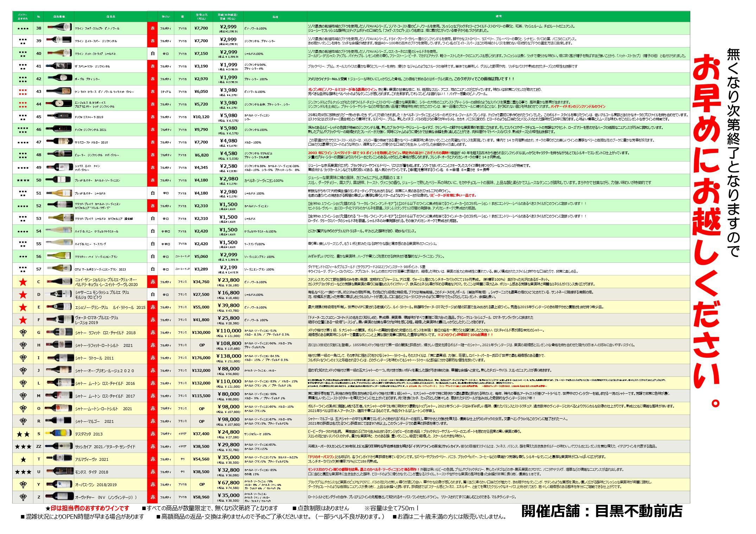Click the red ★印は担当者のおすすめワインです note
The width and height of the screenshot is (756, 534).
pyautogui.click(x=87, y=508)
